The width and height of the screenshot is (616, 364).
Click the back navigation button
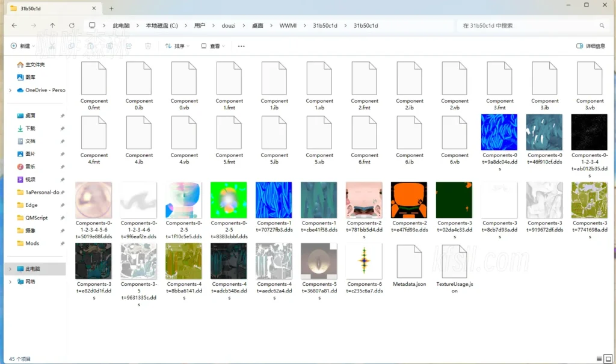[x=15, y=25]
